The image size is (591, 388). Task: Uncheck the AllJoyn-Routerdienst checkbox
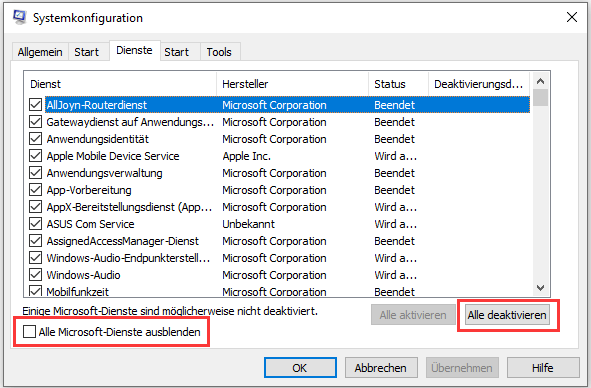click(x=35, y=104)
